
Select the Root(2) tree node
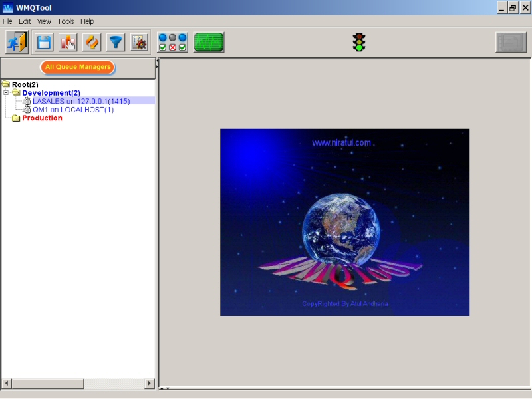click(x=25, y=84)
